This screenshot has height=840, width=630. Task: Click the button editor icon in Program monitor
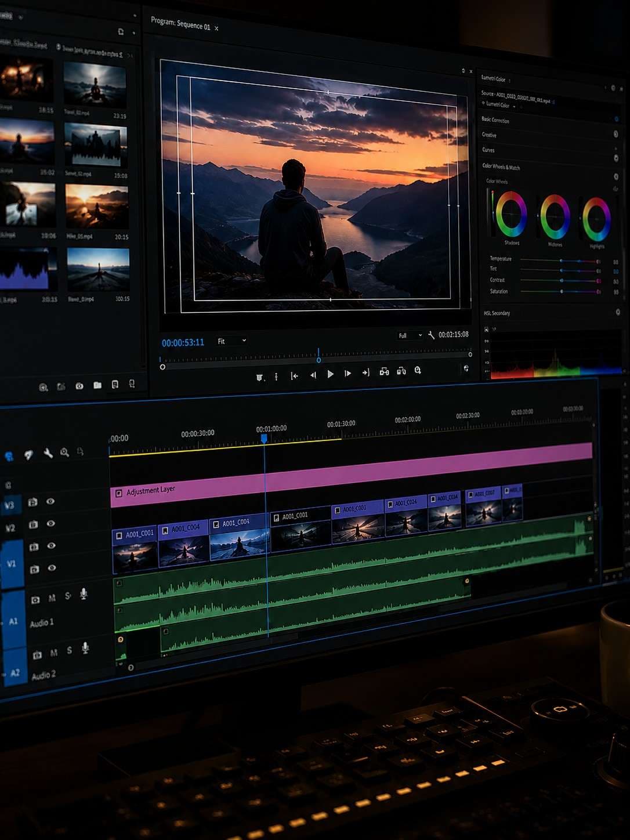pos(466,368)
